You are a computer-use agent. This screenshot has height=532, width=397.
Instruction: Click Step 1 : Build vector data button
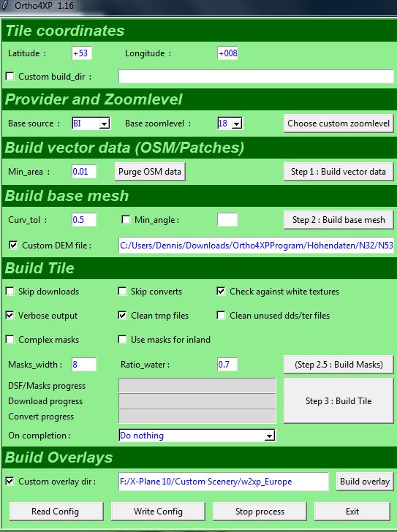point(339,171)
